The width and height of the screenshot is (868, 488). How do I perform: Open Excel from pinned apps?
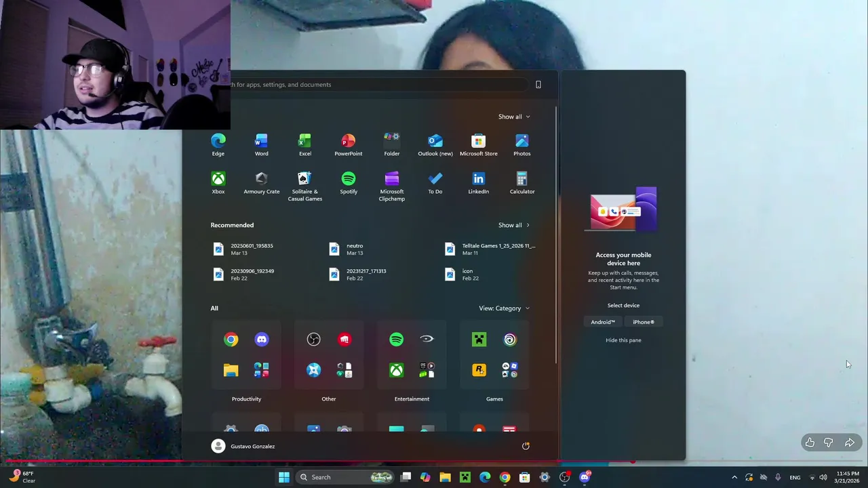[305, 144]
